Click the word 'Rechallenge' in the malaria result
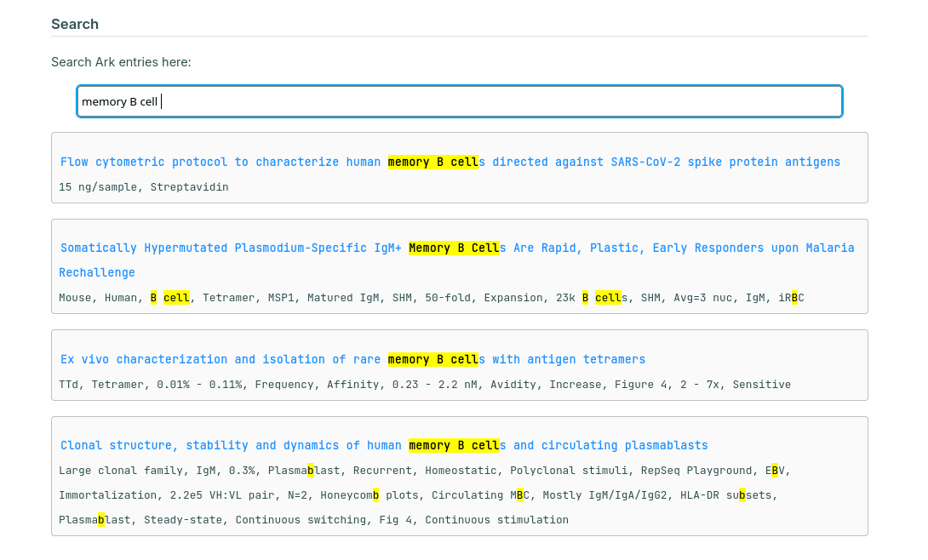Viewport: 928px width, 560px height. (x=97, y=272)
